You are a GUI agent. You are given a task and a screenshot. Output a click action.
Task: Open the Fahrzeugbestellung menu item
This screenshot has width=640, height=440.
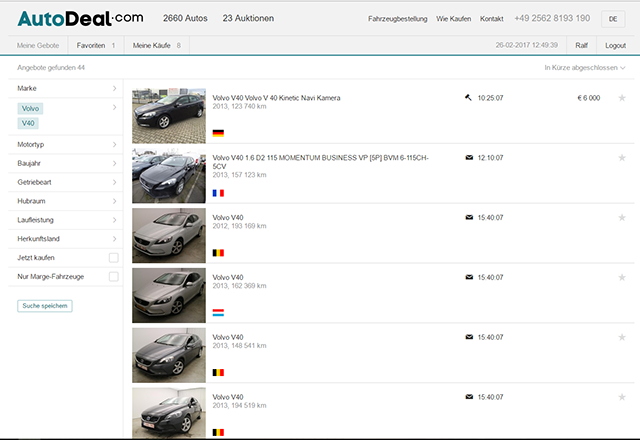pyautogui.click(x=398, y=19)
